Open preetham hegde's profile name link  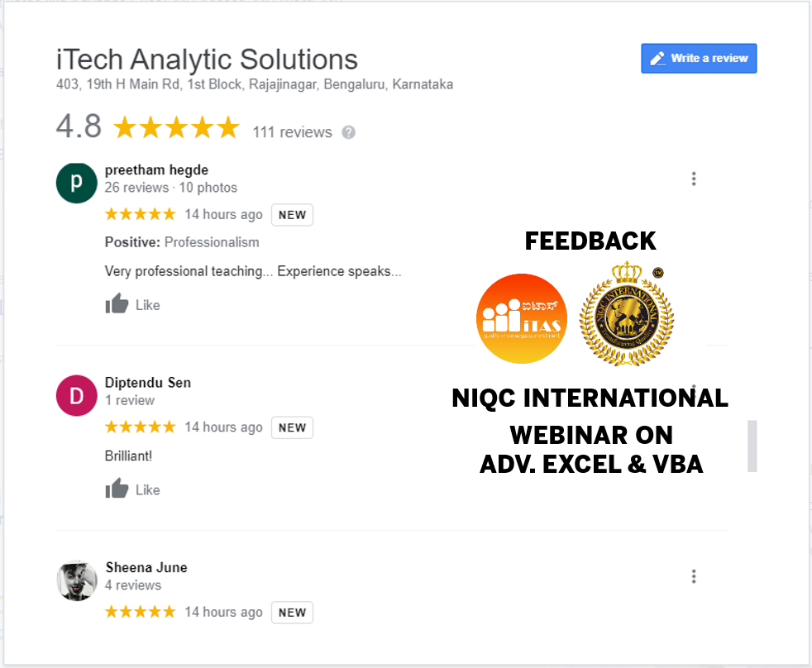(156, 170)
